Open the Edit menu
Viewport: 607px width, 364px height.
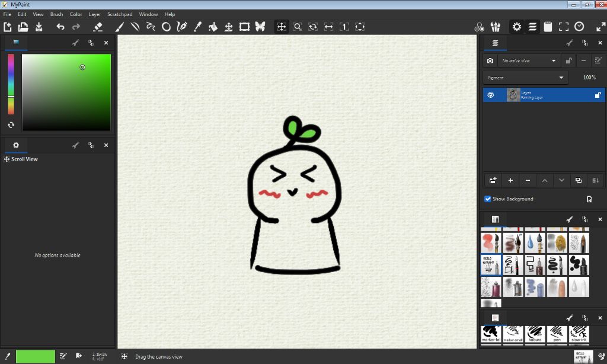point(22,14)
